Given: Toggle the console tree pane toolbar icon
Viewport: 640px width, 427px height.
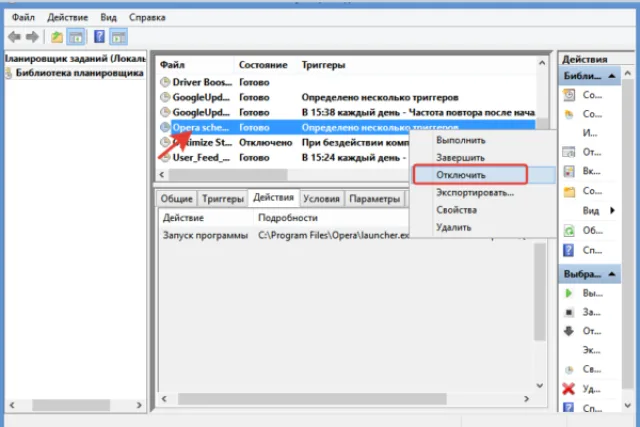Looking at the screenshot, I should pyautogui.click(x=76, y=37).
